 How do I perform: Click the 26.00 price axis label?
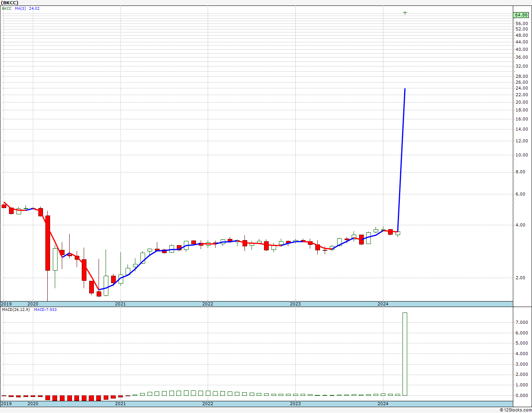tap(521, 82)
